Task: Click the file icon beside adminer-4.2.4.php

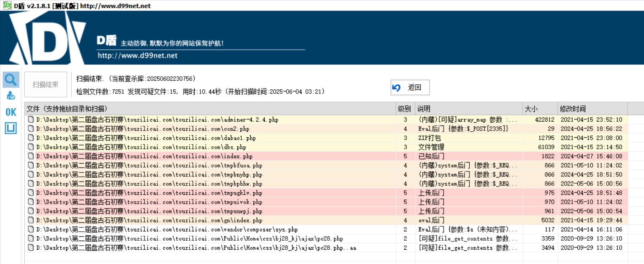Action: pos(31,119)
